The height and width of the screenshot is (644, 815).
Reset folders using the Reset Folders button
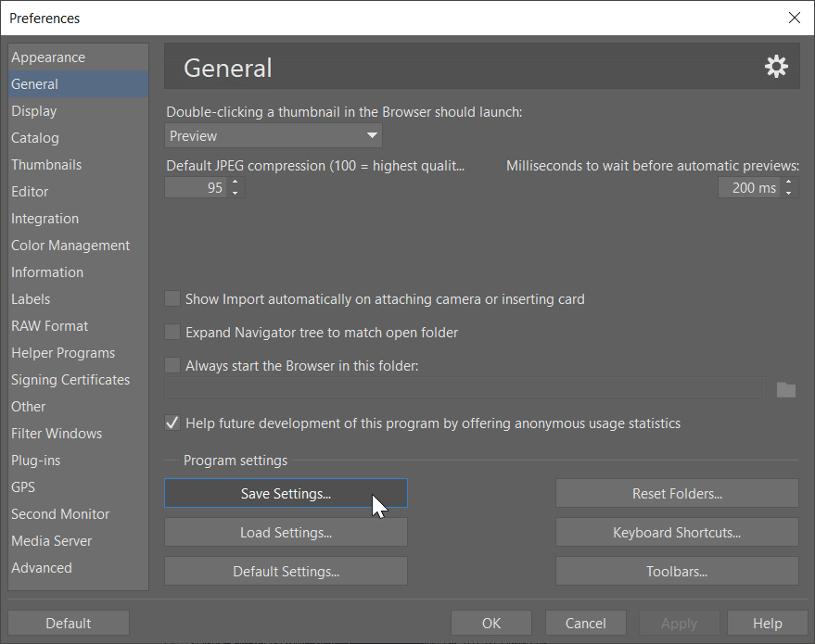click(676, 493)
